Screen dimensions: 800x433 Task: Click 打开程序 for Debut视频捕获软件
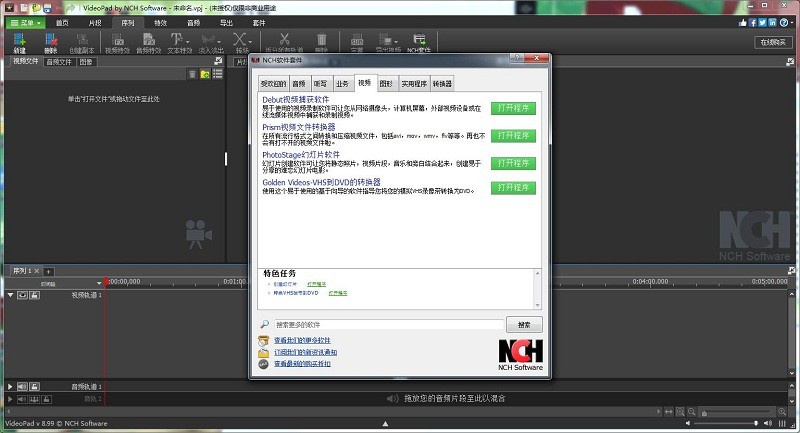[513, 108]
